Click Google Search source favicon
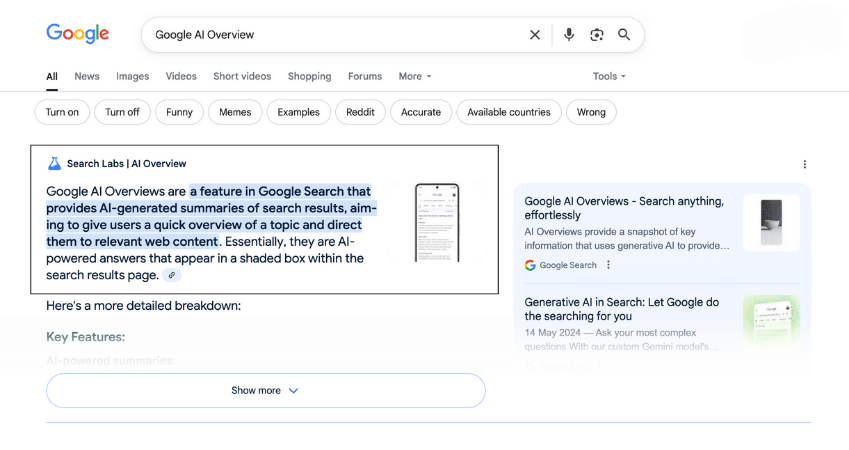The height and width of the screenshot is (450, 849). [530, 265]
